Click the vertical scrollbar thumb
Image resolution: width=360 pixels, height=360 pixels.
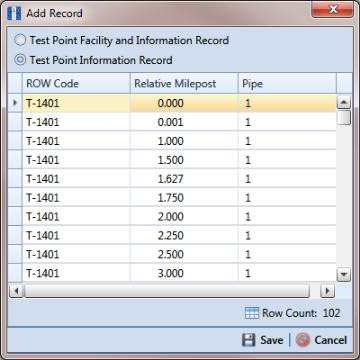click(344, 118)
